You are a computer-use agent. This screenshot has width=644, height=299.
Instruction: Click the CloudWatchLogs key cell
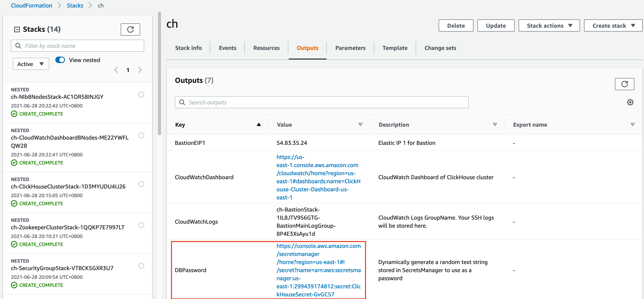pyautogui.click(x=196, y=222)
